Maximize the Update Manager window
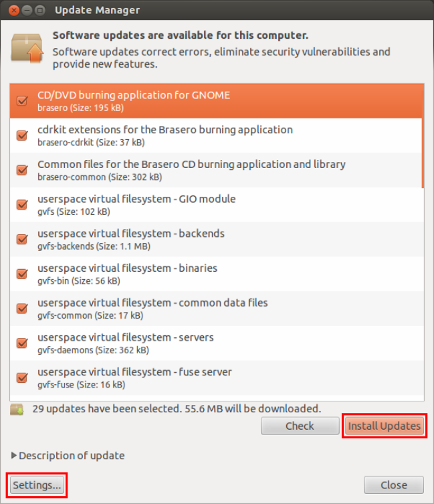This screenshot has height=504, width=434. tap(40, 10)
